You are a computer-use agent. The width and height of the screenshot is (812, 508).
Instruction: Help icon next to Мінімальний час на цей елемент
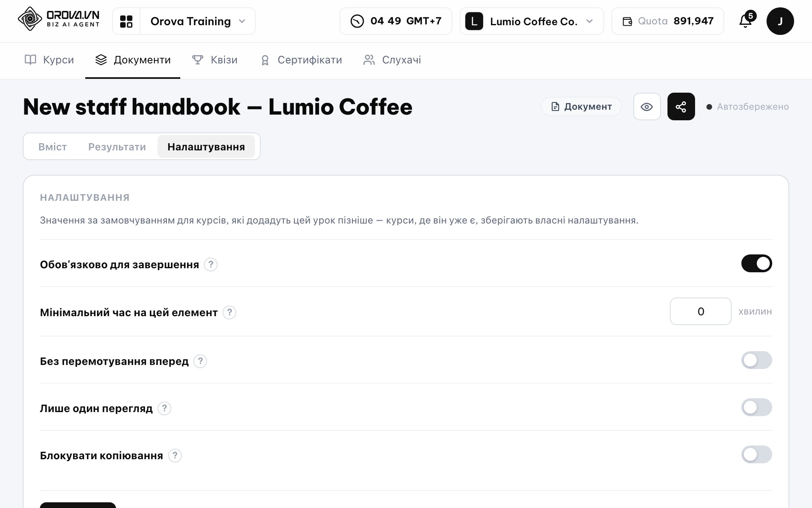point(229,313)
